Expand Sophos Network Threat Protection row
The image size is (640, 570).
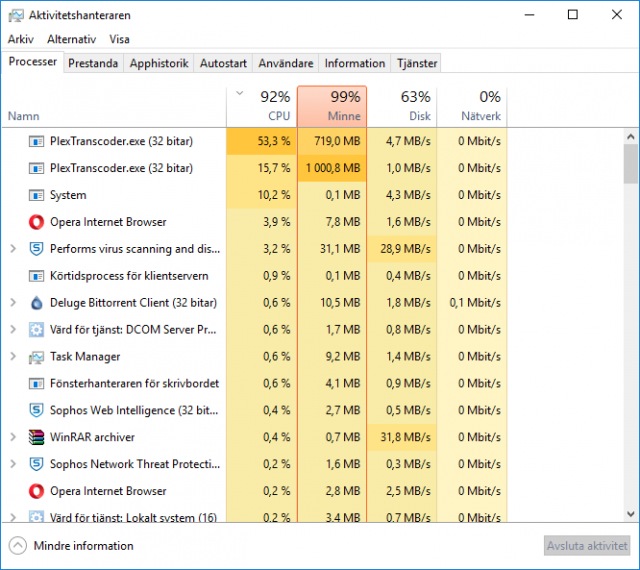click(13, 464)
